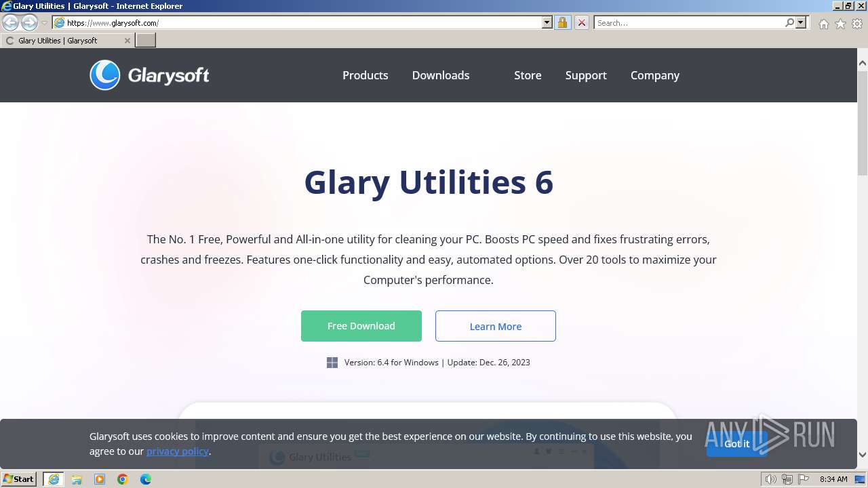Open the Windows Start menu

(x=19, y=479)
